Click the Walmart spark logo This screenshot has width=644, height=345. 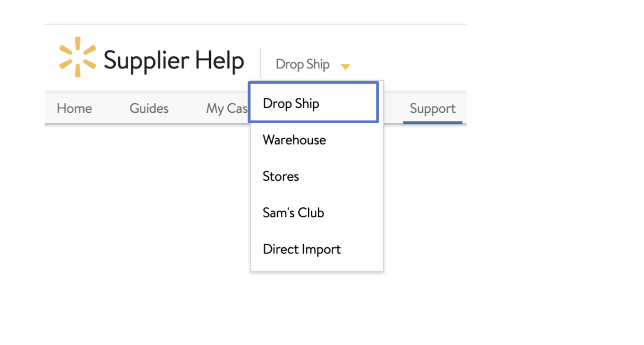(78, 57)
